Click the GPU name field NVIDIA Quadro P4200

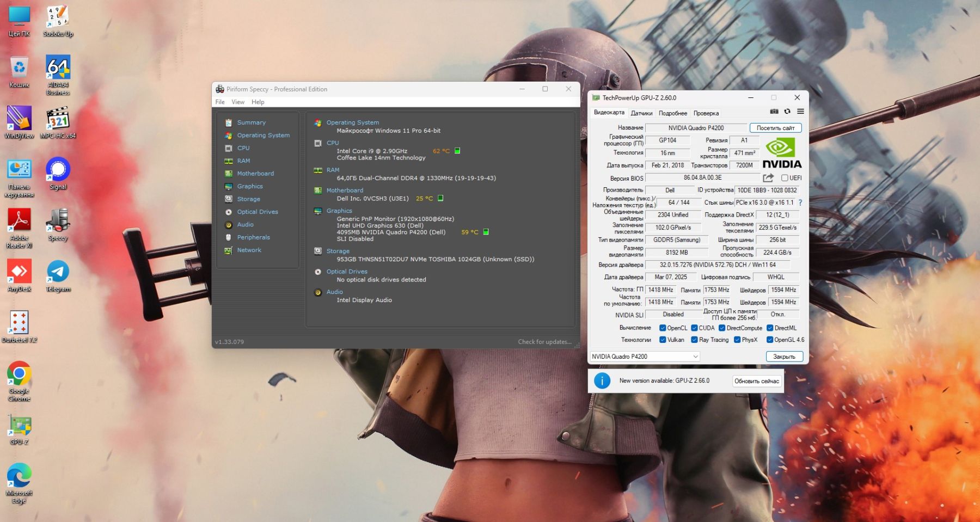[x=696, y=128]
